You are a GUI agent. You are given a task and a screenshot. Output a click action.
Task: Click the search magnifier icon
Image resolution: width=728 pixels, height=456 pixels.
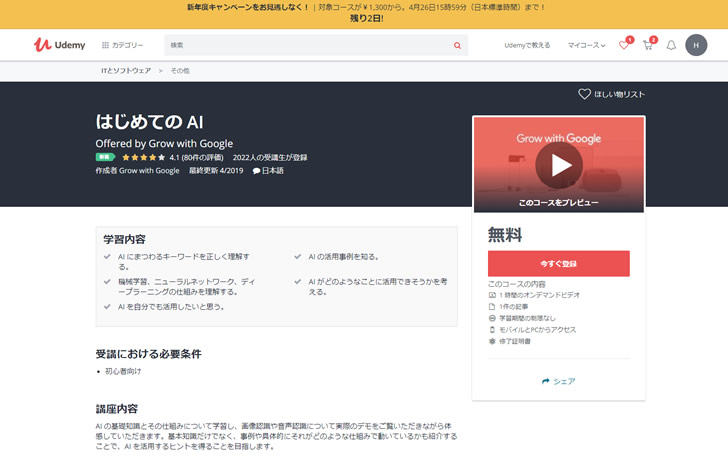457,45
